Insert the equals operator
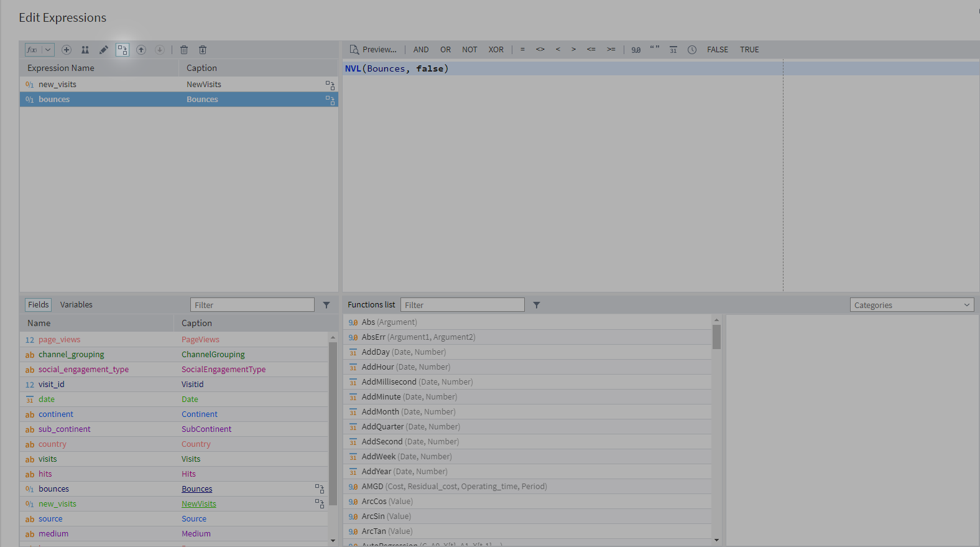The image size is (980, 547). (522, 50)
